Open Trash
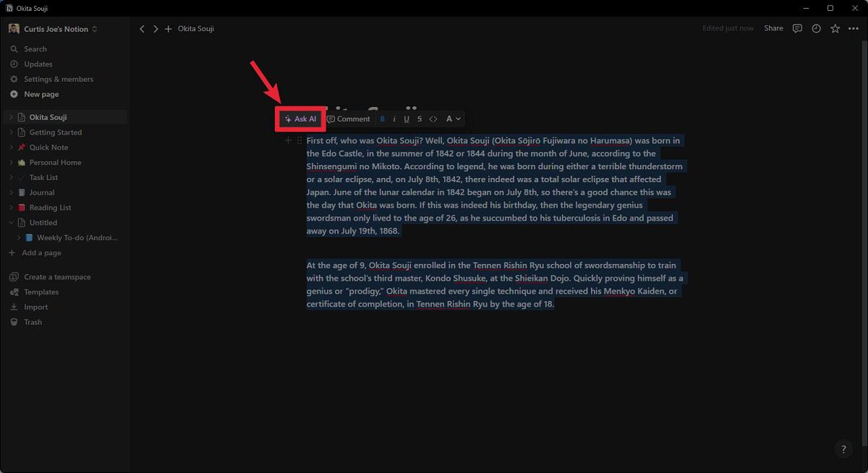The width and height of the screenshot is (868, 473). pos(33,323)
